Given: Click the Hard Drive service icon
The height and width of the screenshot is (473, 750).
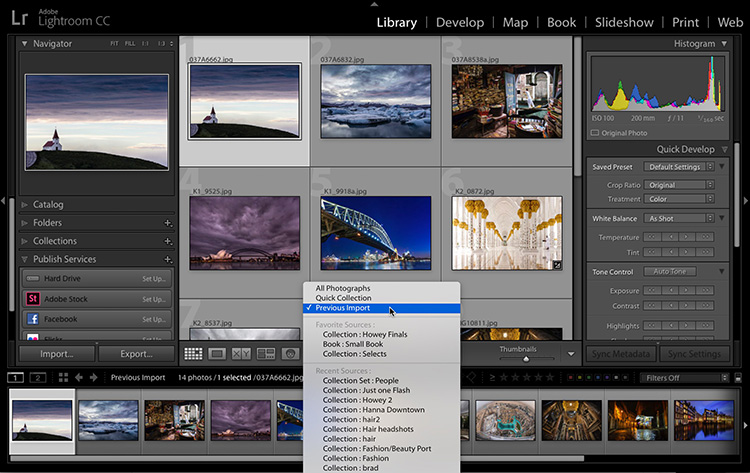Looking at the screenshot, I should [33, 278].
